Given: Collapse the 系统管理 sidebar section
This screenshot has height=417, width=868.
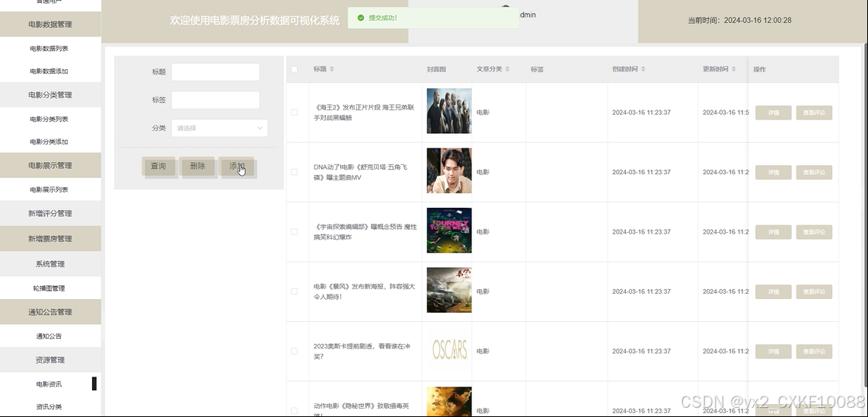Looking at the screenshot, I should (50, 264).
